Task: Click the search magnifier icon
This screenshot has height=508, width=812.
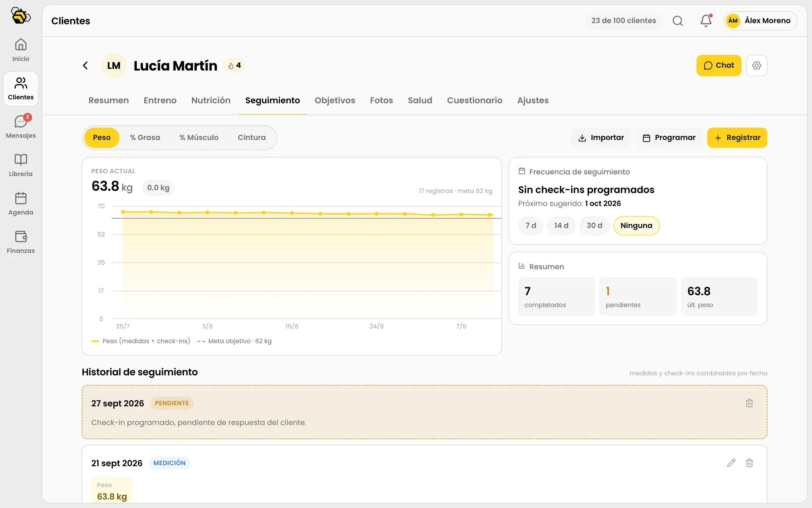Action: coord(678,21)
